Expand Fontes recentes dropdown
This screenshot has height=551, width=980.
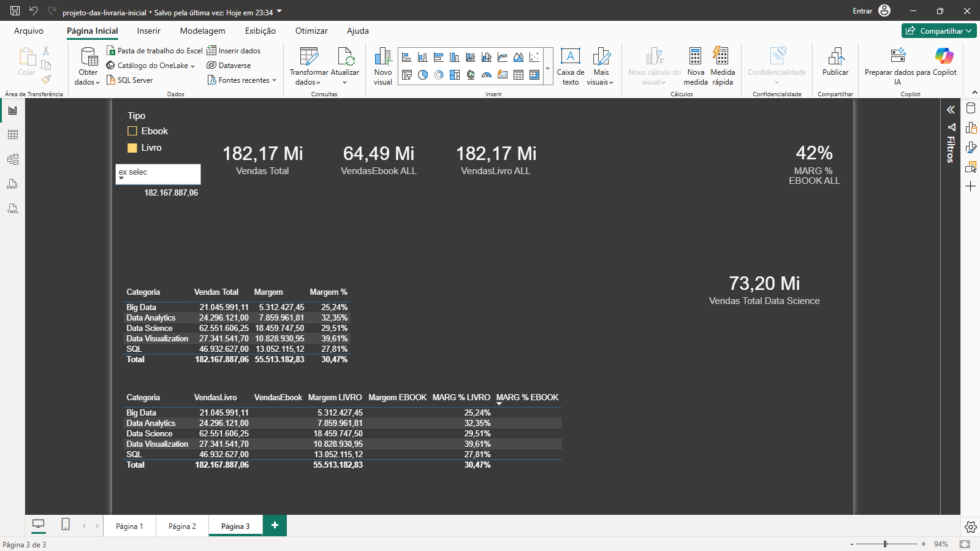242,80
